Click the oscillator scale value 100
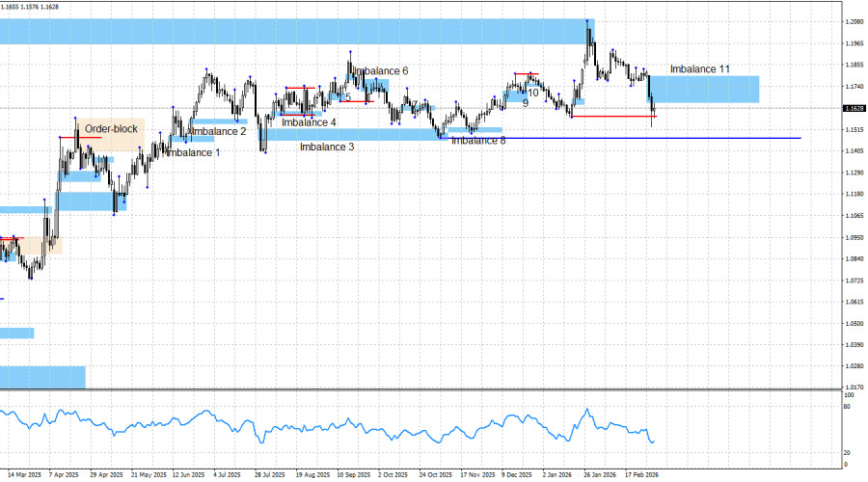 (x=849, y=395)
